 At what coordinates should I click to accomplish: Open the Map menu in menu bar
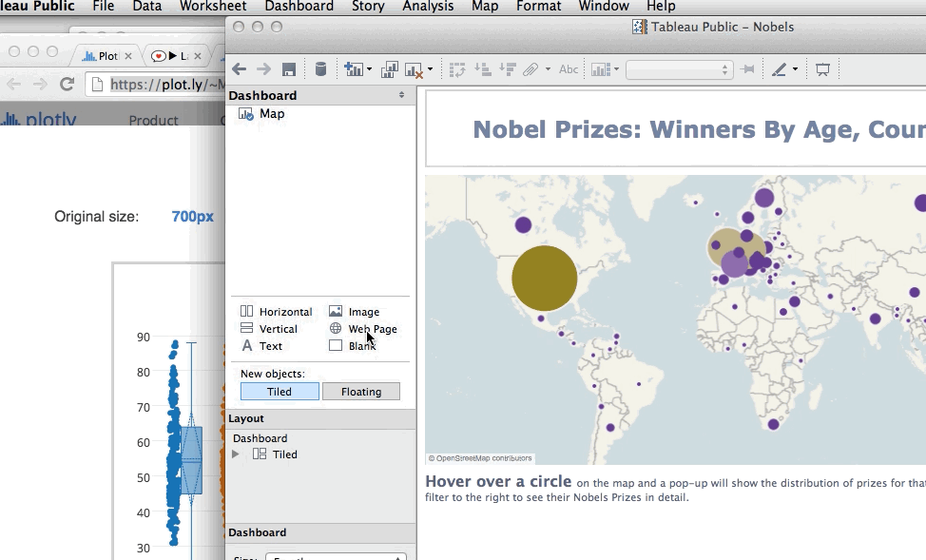coord(485,7)
